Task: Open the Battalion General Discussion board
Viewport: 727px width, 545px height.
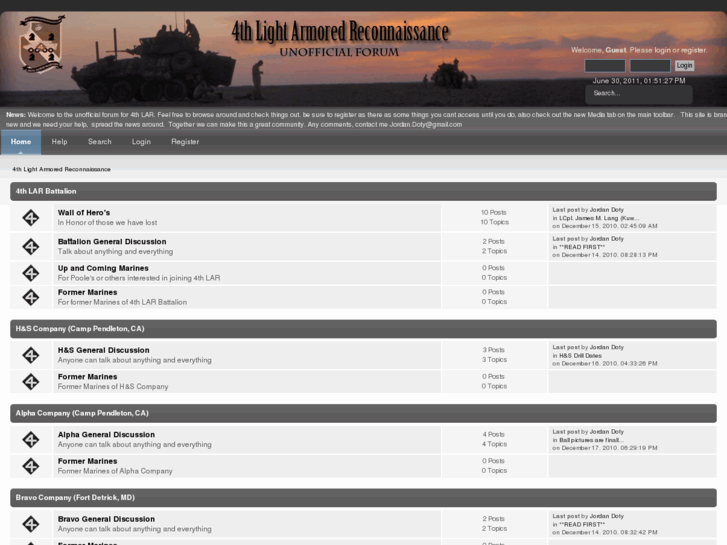Action: (x=112, y=241)
